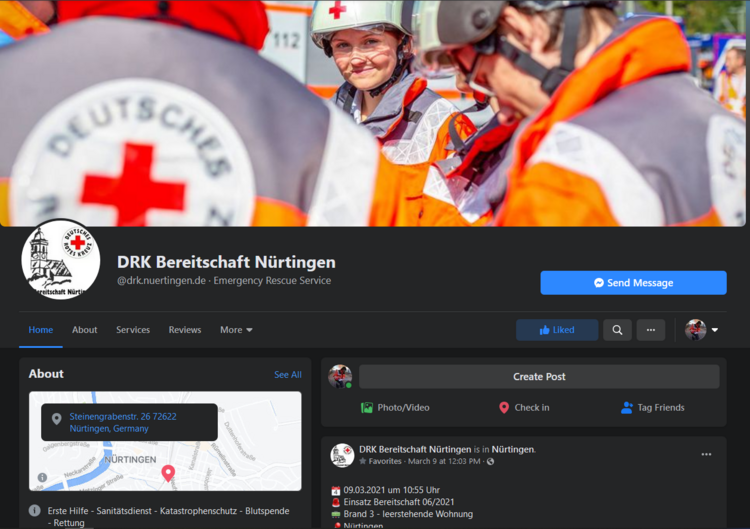750x529 pixels.
Task: Switch to the Home tab
Action: [41, 330]
